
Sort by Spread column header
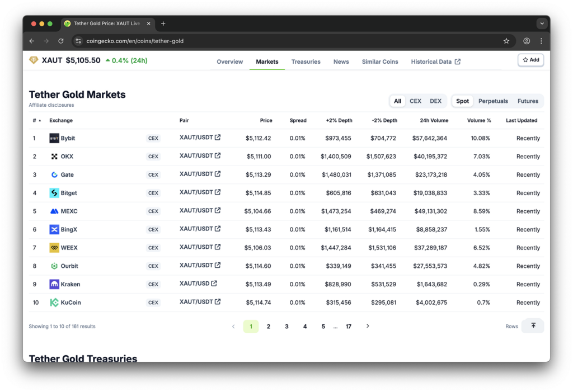point(298,121)
